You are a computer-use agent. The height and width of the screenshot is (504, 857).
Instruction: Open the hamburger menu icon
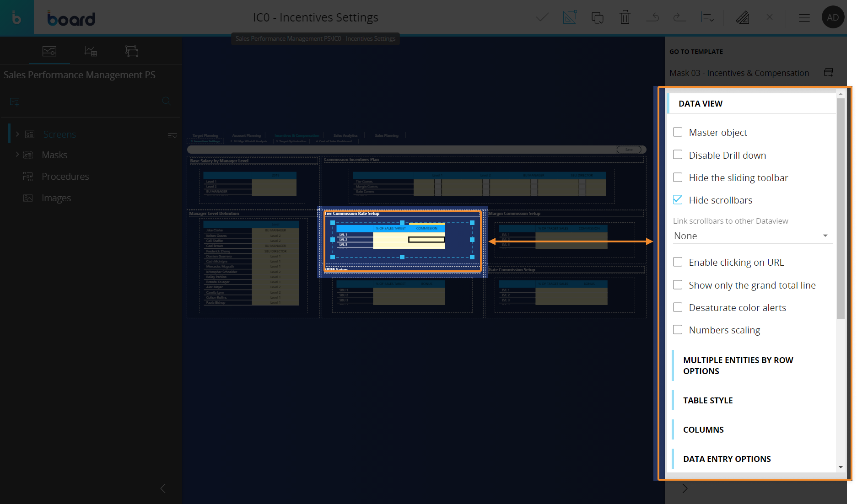(x=804, y=18)
